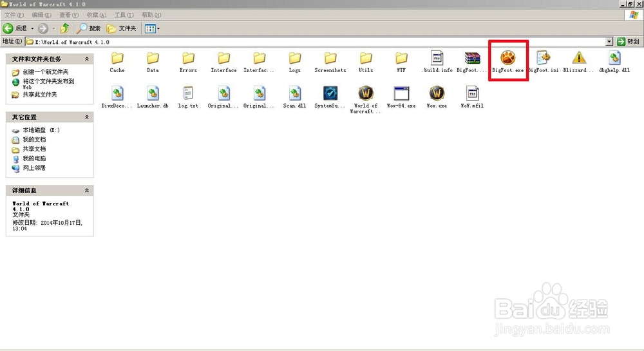This screenshot has height=351, width=644.
Task: Expand the address bar dropdown
Action: [609, 41]
